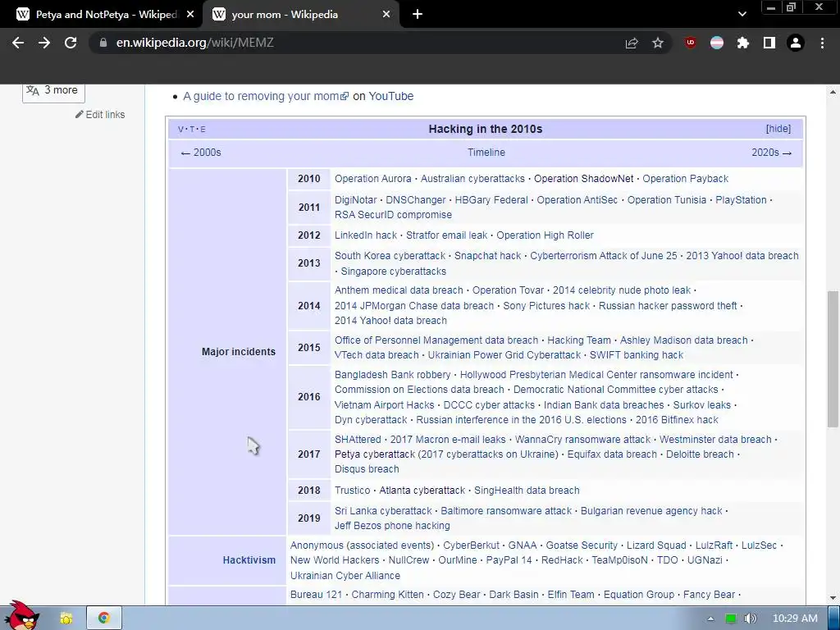Open the Hacktivism category link
Screen dimensions: 840x630
[x=249, y=560]
